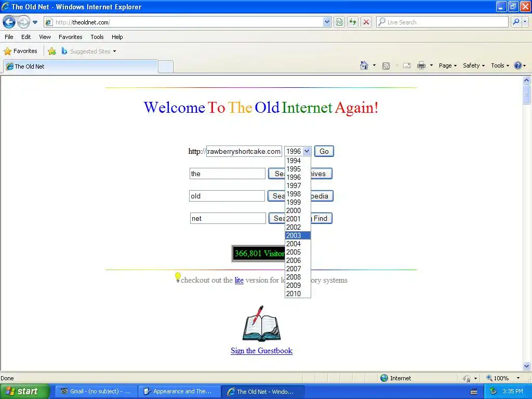Image resolution: width=532 pixels, height=399 pixels.
Task: Click the Forward navigation arrow
Action: [x=23, y=22]
